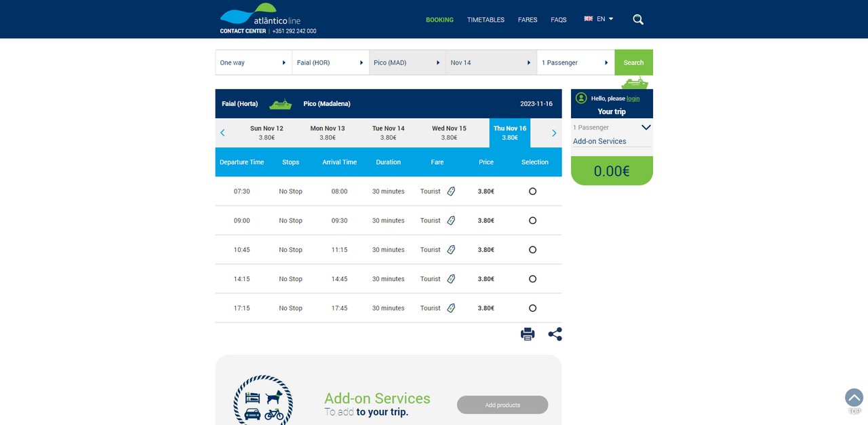Screen dimensions: 868x425
Task: Select the 07:30 departure radio button
Action: [532, 191]
